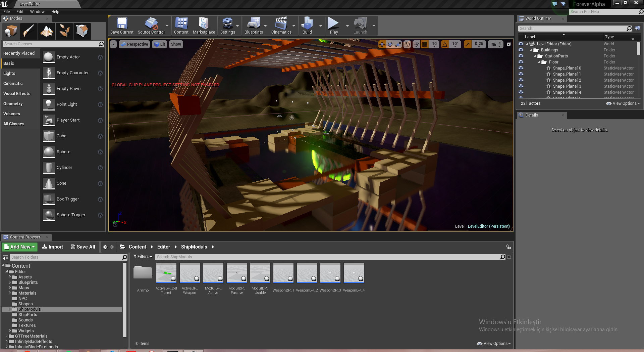This screenshot has height=352, width=644.
Task: Open Cinematics toolbar icon
Action: [281, 26]
